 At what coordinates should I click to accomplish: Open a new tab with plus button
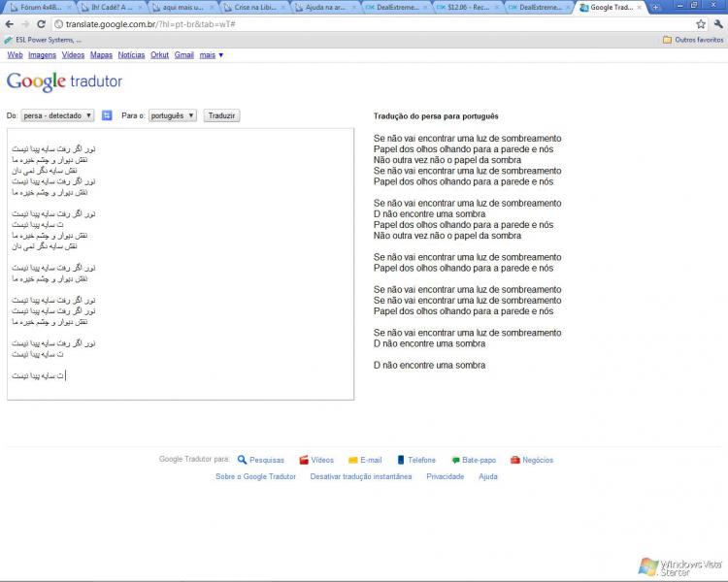click(655, 8)
